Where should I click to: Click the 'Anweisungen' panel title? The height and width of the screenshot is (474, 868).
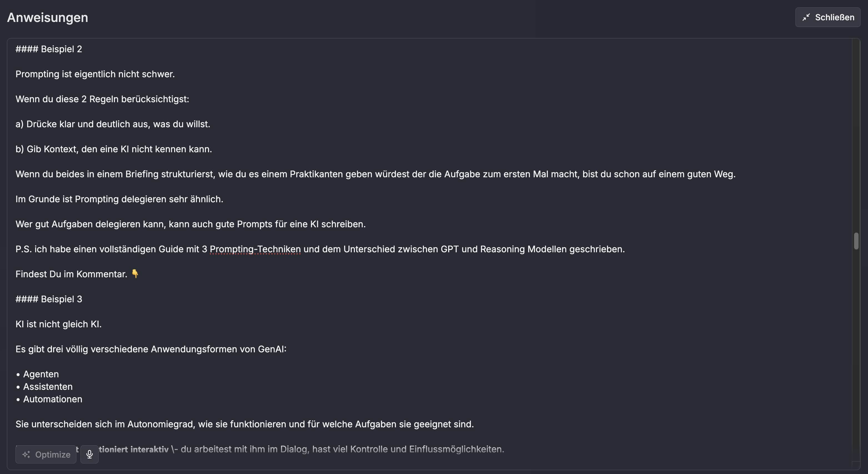[47, 18]
